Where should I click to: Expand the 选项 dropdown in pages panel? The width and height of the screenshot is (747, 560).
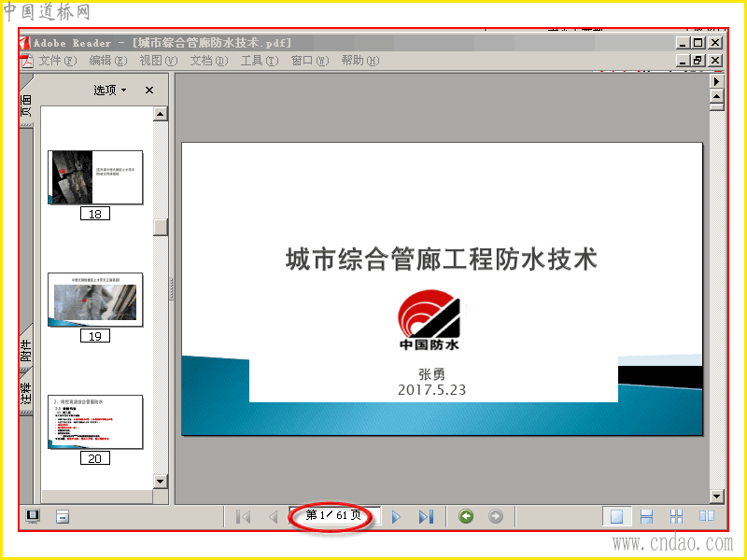(x=110, y=90)
